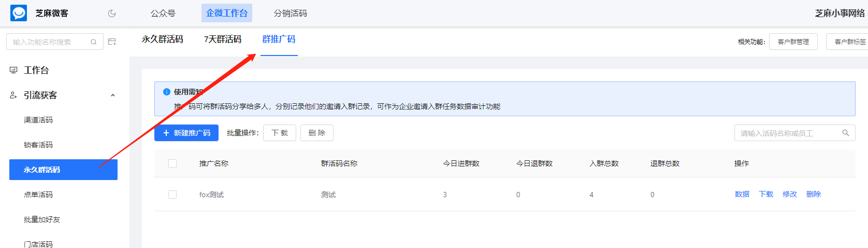Switch to 群推广码 sub tab

[x=279, y=39]
